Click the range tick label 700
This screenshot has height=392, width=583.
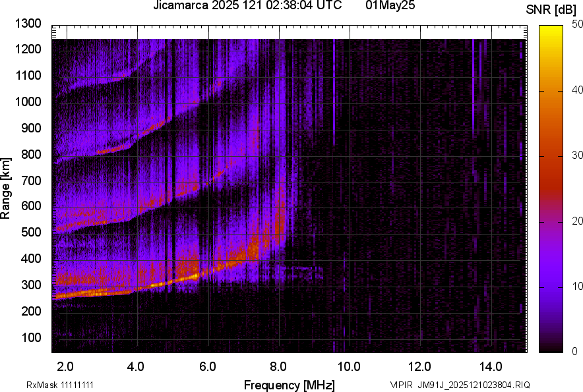click(x=31, y=181)
